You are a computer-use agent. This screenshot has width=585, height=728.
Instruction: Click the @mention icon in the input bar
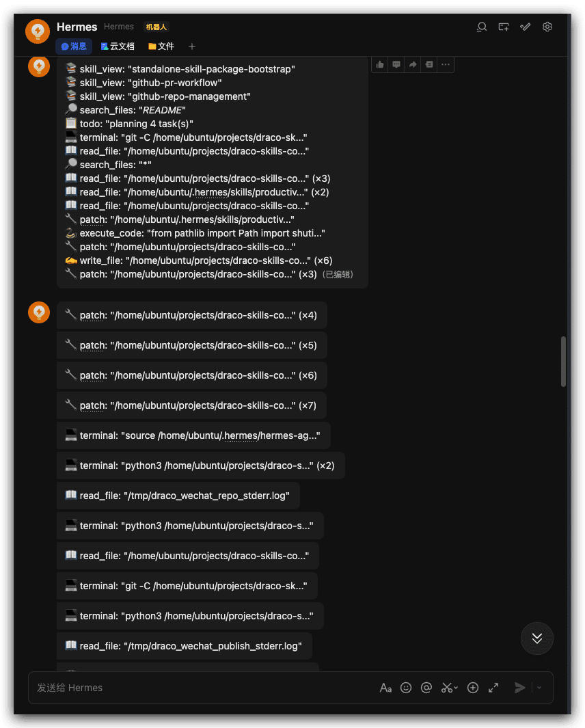[426, 688]
